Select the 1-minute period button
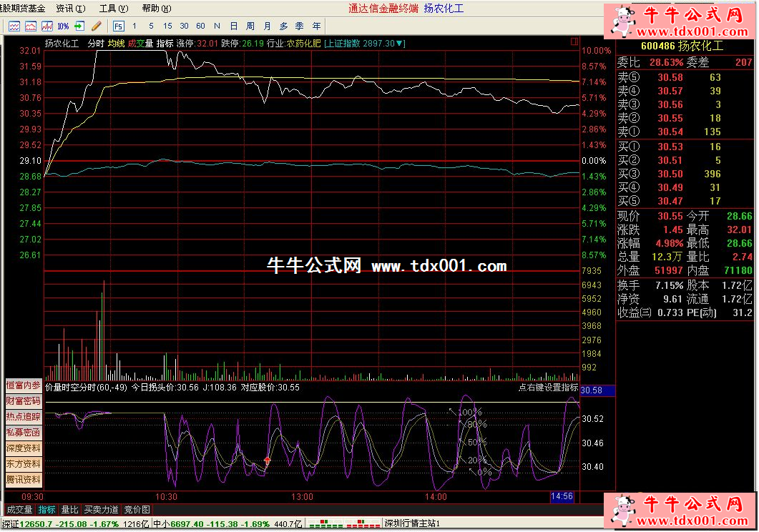The height and width of the screenshot is (532, 759). click(x=134, y=26)
